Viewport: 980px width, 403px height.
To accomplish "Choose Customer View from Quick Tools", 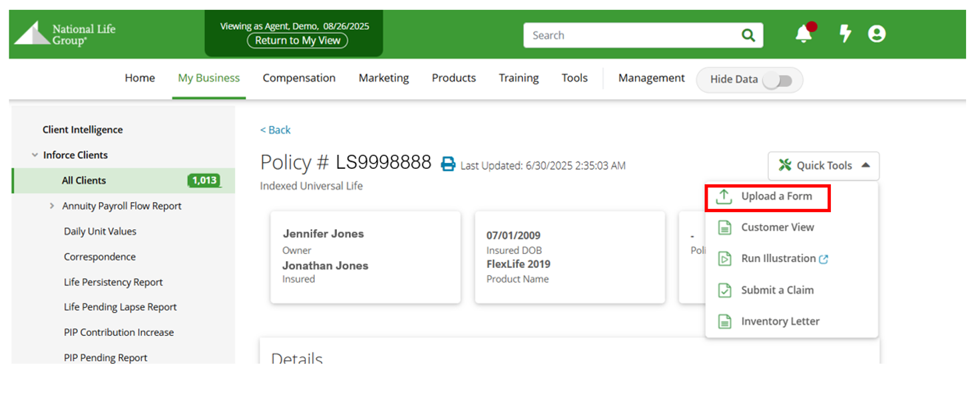I will 777,227.
